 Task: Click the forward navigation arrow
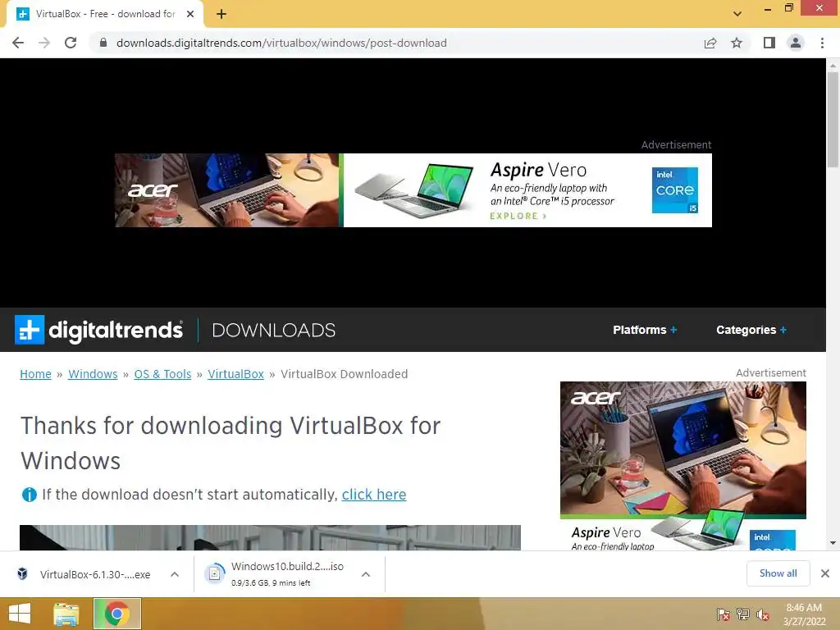click(x=44, y=43)
